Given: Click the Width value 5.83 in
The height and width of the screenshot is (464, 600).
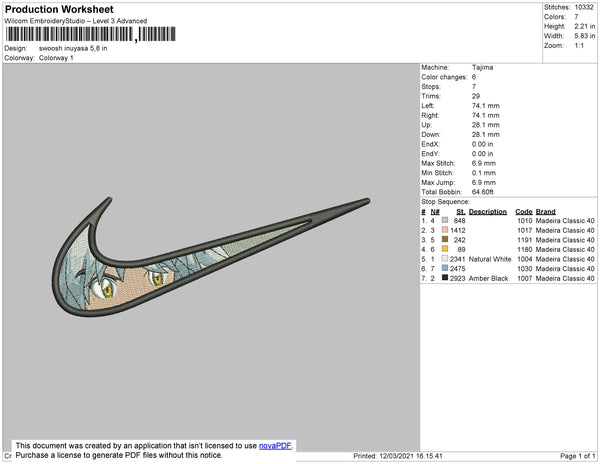Looking at the screenshot, I should [585, 36].
